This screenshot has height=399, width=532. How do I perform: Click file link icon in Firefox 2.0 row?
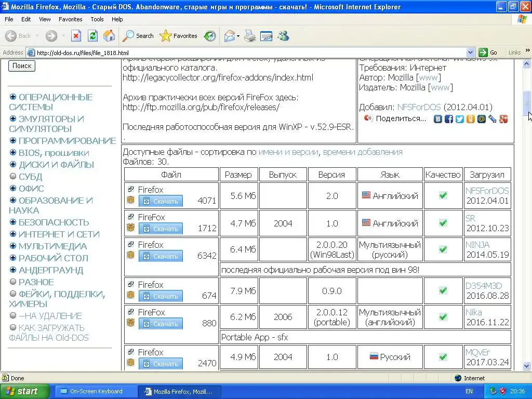point(130,189)
